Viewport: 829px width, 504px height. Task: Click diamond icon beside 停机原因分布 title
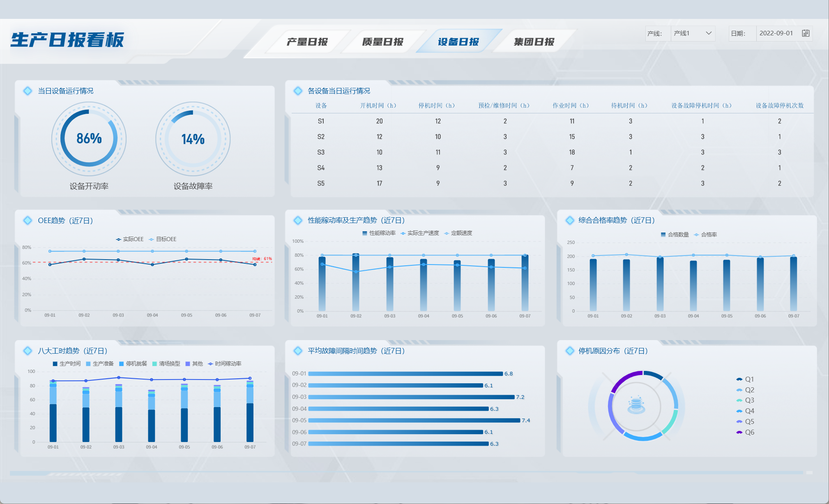click(x=570, y=351)
